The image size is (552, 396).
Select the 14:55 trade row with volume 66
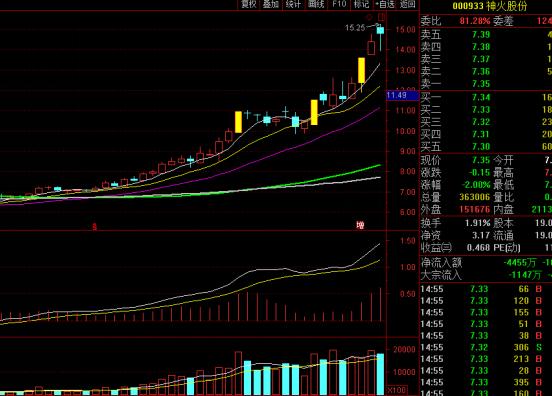(x=486, y=289)
